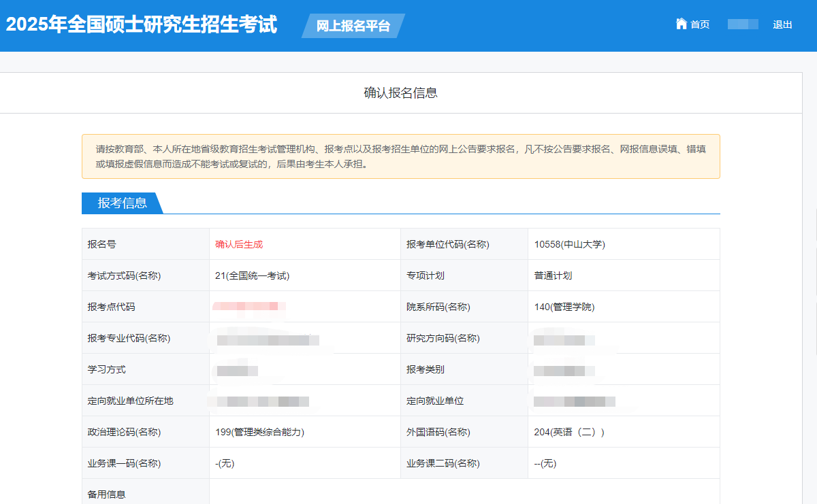Select the 报考信息 section tab
This screenshot has width=817, height=504.
pyautogui.click(x=122, y=203)
